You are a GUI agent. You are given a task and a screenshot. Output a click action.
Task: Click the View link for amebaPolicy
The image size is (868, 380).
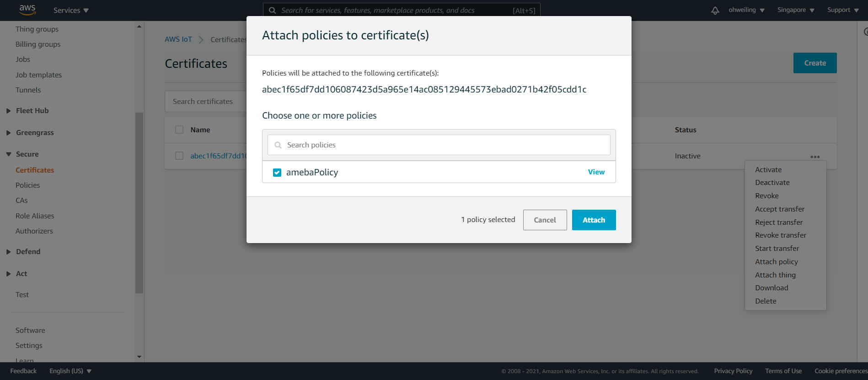596,172
